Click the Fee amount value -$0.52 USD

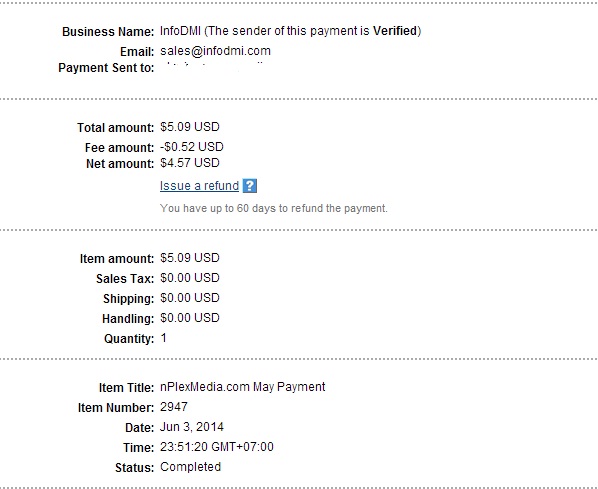click(x=191, y=146)
